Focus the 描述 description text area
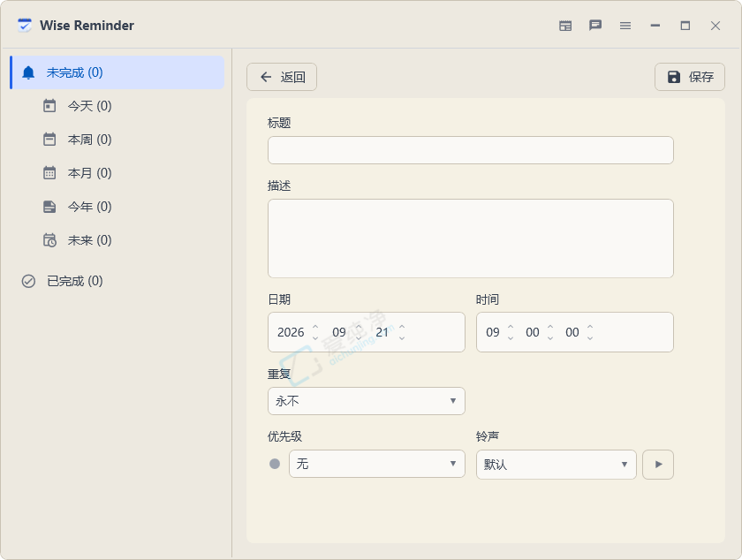Viewport: 742px width, 560px height. pos(470,238)
